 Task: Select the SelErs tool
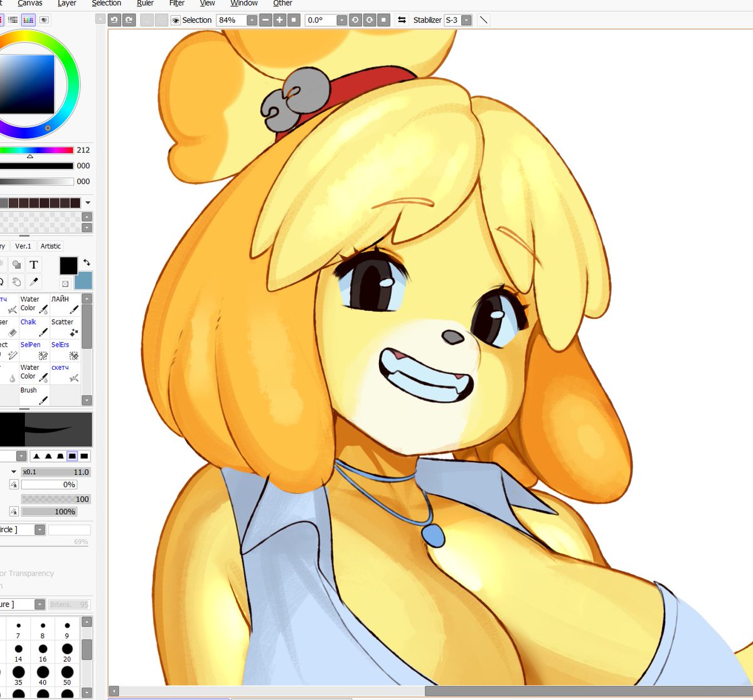tap(65, 350)
